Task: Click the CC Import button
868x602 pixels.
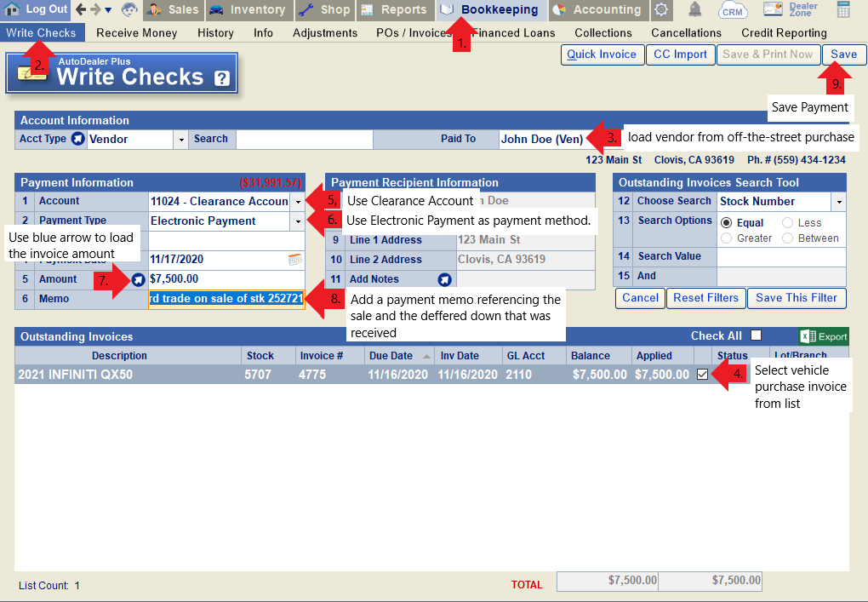Action: pyautogui.click(x=680, y=54)
